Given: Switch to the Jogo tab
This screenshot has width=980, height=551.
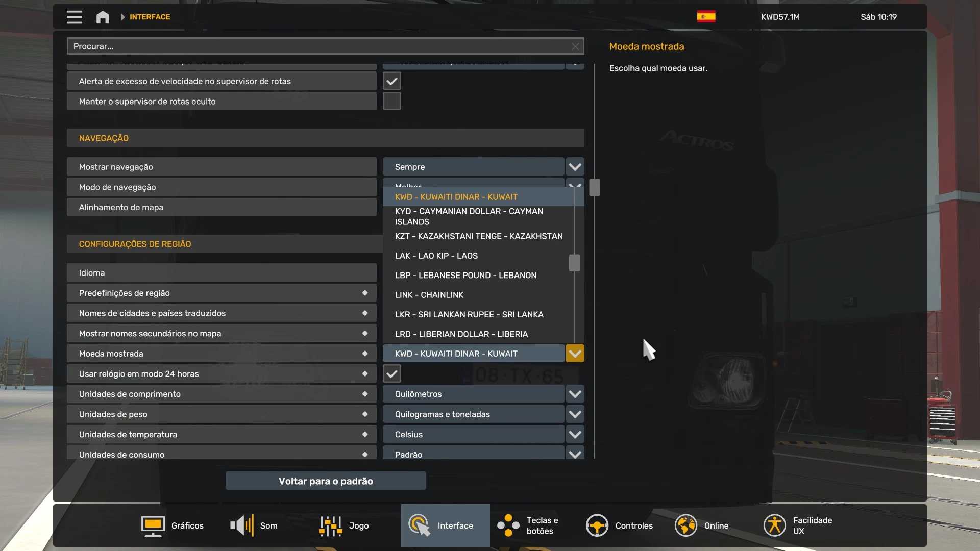Looking at the screenshot, I should tap(344, 525).
